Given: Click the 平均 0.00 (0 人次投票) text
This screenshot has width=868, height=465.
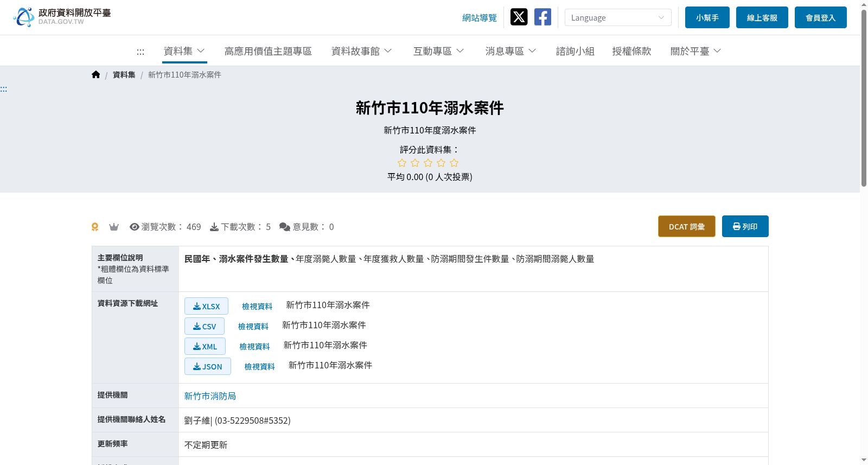Looking at the screenshot, I should (430, 177).
